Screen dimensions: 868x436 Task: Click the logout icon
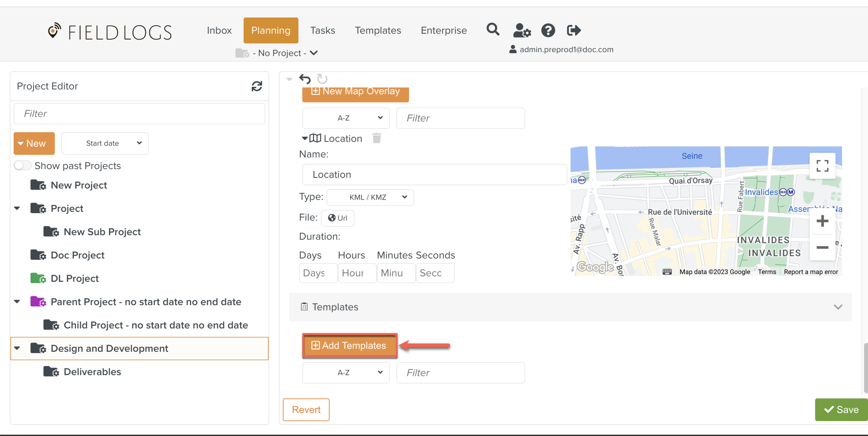point(574,31)
